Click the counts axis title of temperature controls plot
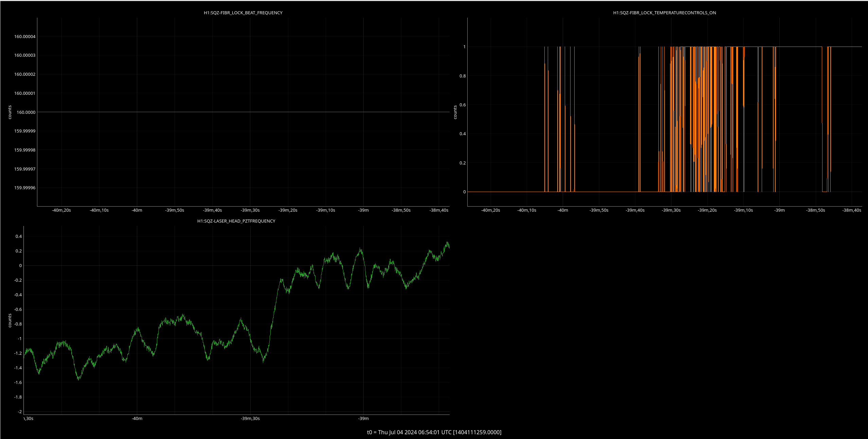 click(x=455, y=112)
